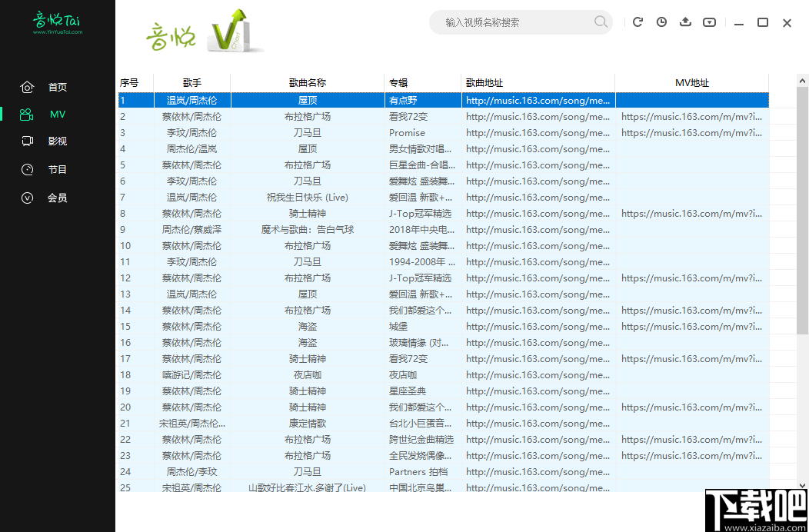Image resolution: width=809 pixels, height=532 pixels.
Task: Select the 2018年中央电 album cell
Action: point(423,230)
